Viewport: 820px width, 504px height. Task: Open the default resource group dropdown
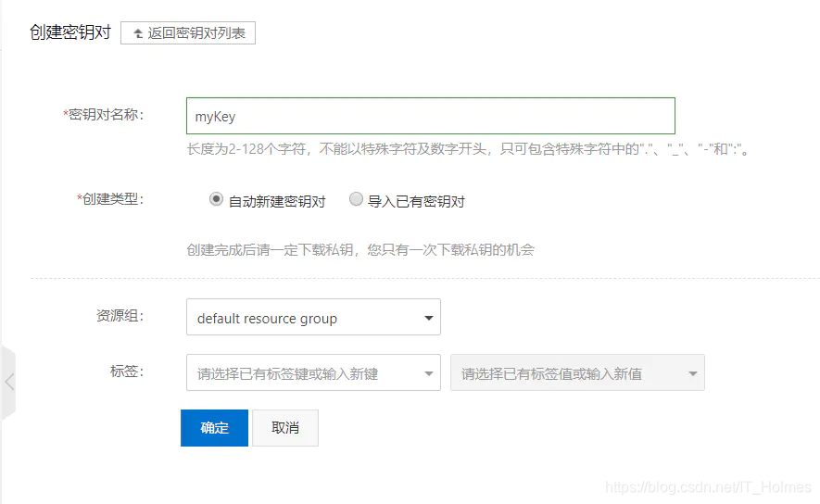[x=313, y=317]
